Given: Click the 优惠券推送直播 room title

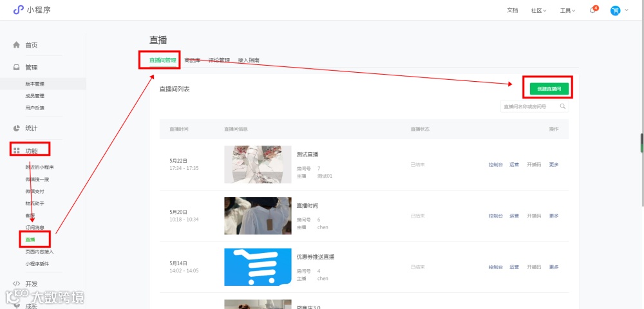Looking at the screenshot, I should click(x=316, y=257).
